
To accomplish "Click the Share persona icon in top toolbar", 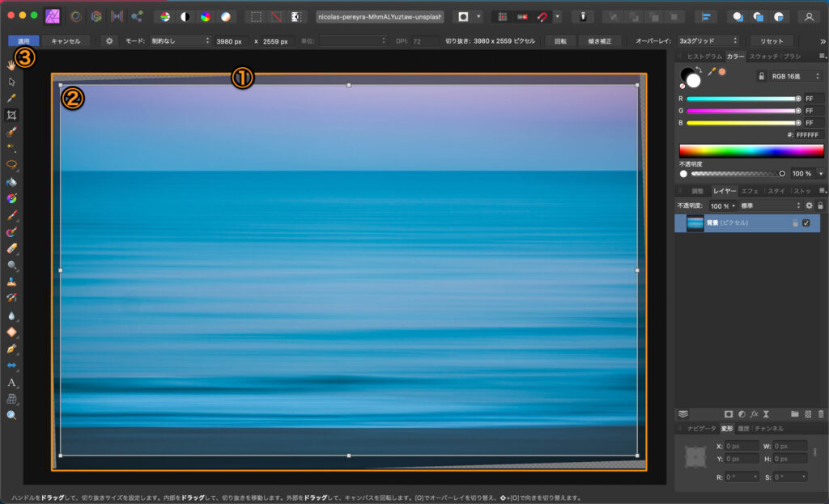I will click(x=137, y=16).
